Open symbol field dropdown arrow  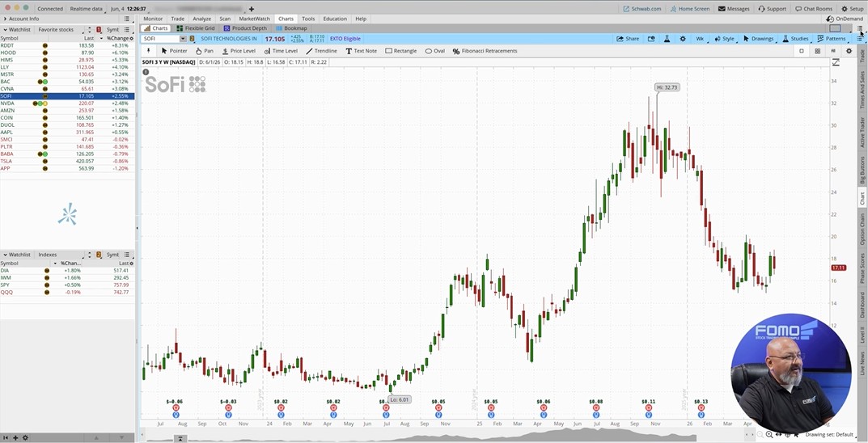pyautogui.click(x=184, y=39)
